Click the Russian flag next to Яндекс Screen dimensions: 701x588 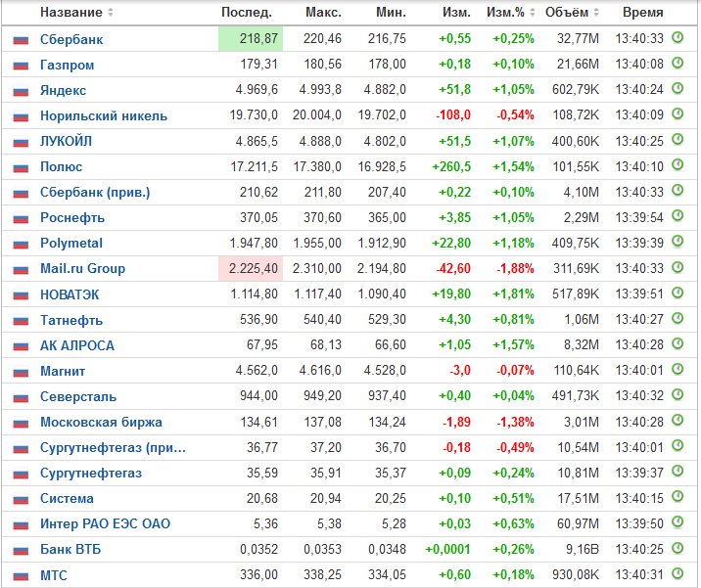(x=21, y=91)
